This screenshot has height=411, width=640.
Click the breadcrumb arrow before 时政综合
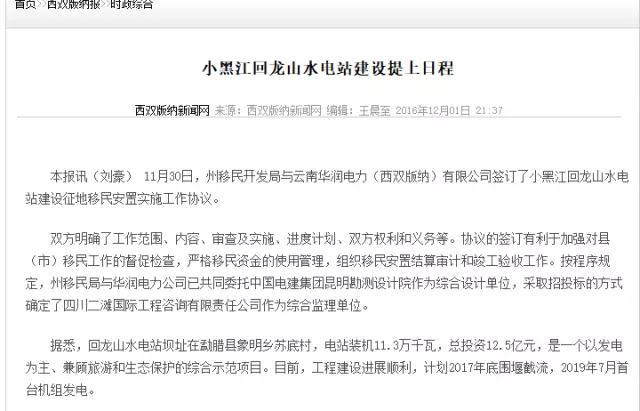(105, 4)
